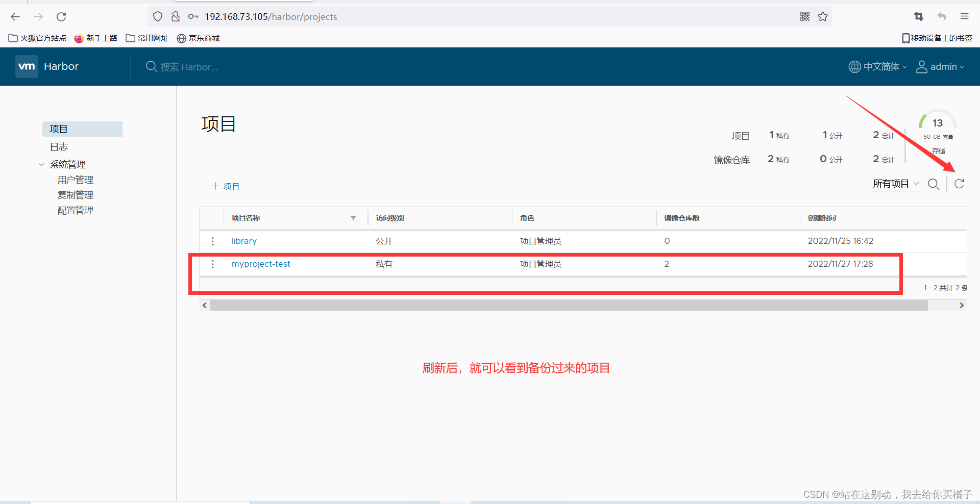The width and height of the screenshot is (980, 504).
Task: Click the insecure connection lock icon
Action: 176,17
